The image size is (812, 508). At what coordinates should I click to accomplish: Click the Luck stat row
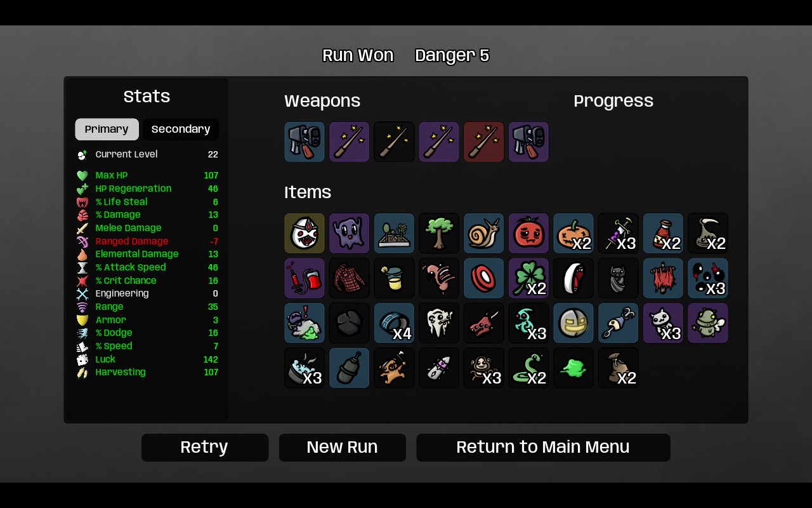click(x=147, y=359)
